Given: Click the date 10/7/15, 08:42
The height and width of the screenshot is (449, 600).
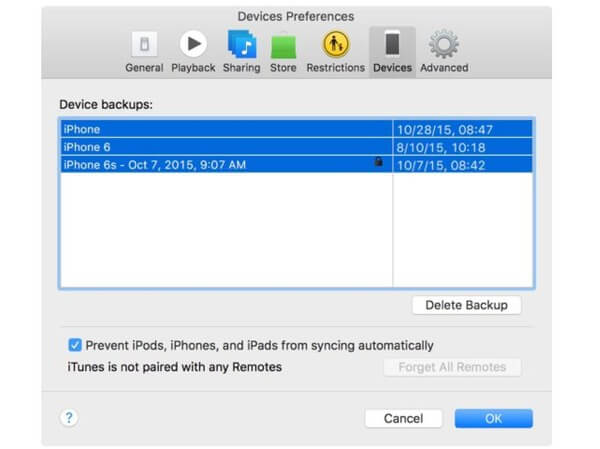Looking at the screenshot, I should point(441,165).
